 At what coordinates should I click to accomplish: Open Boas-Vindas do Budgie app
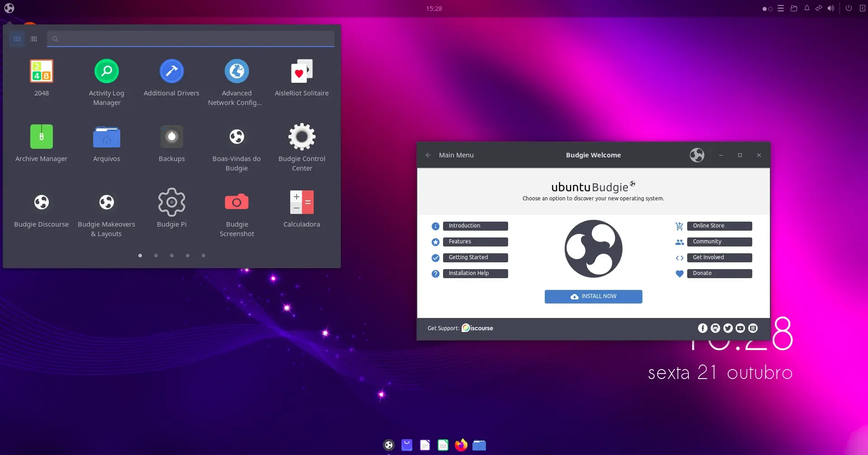pos(236,148)
